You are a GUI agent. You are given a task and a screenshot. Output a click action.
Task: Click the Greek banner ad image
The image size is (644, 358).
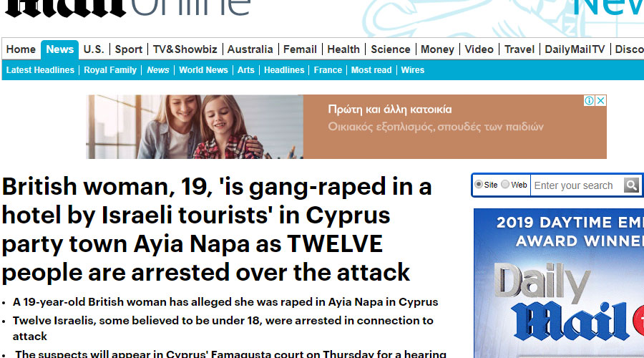click(x=346, y=127)
